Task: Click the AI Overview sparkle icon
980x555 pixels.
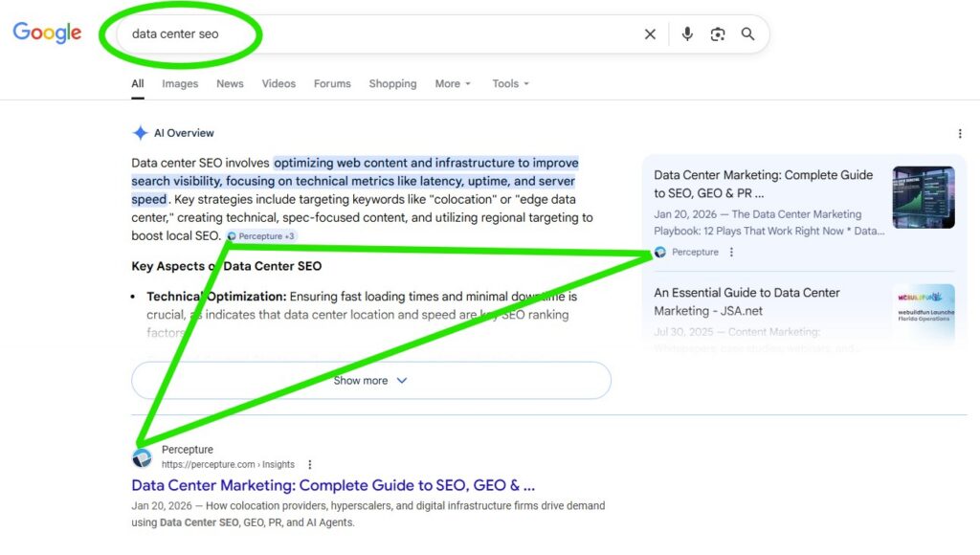Action: (x=140, y=133)
